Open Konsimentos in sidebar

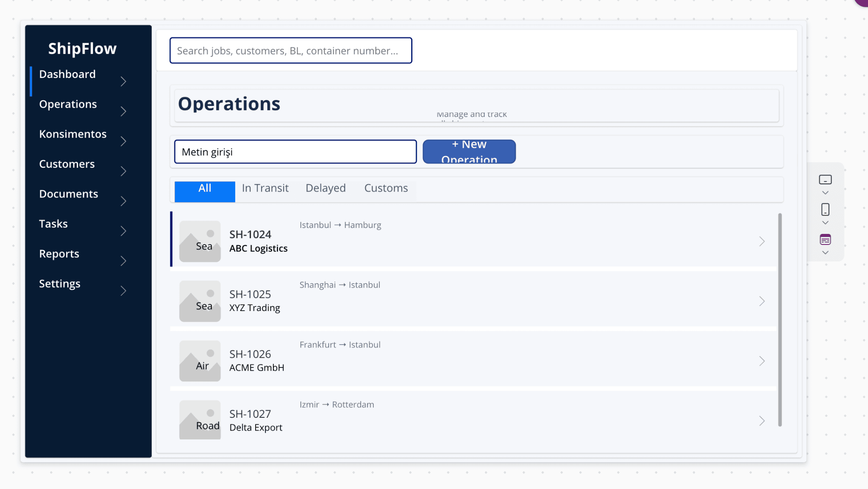pos(73,134)
